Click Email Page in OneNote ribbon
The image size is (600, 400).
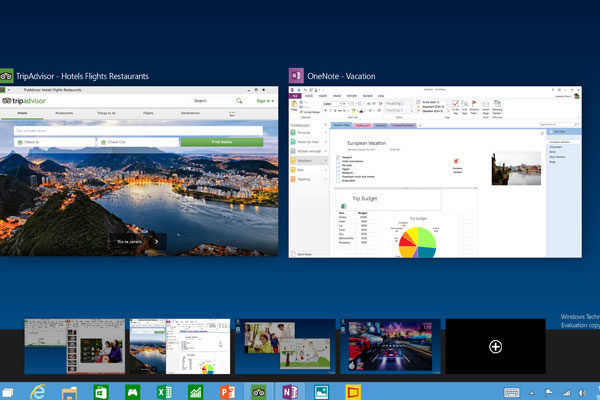(x=486, y=109)
